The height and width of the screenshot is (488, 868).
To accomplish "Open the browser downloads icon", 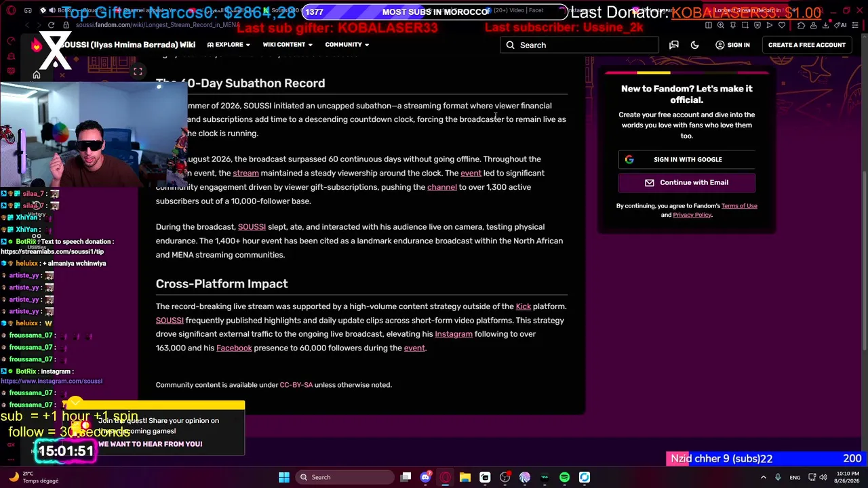I will (x=825, y=25).
